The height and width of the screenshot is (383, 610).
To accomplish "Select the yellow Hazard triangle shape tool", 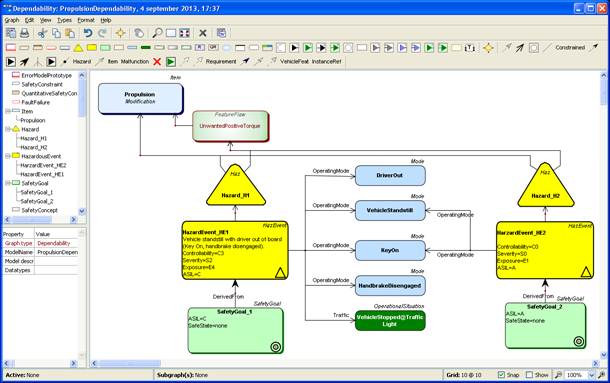I will coord(78,47).
